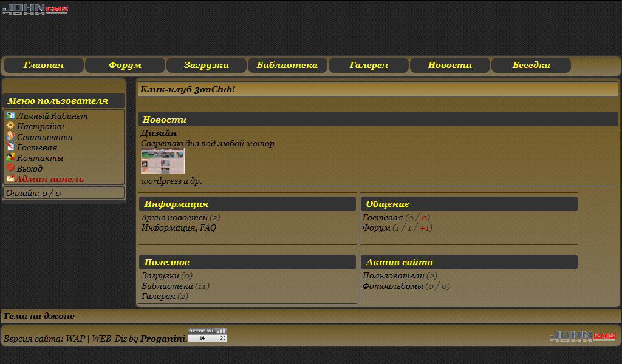The width and height of the screenshot is (622, 364).
Task: Go to the Загрузки navigation tab
Action: coord(207,66)
